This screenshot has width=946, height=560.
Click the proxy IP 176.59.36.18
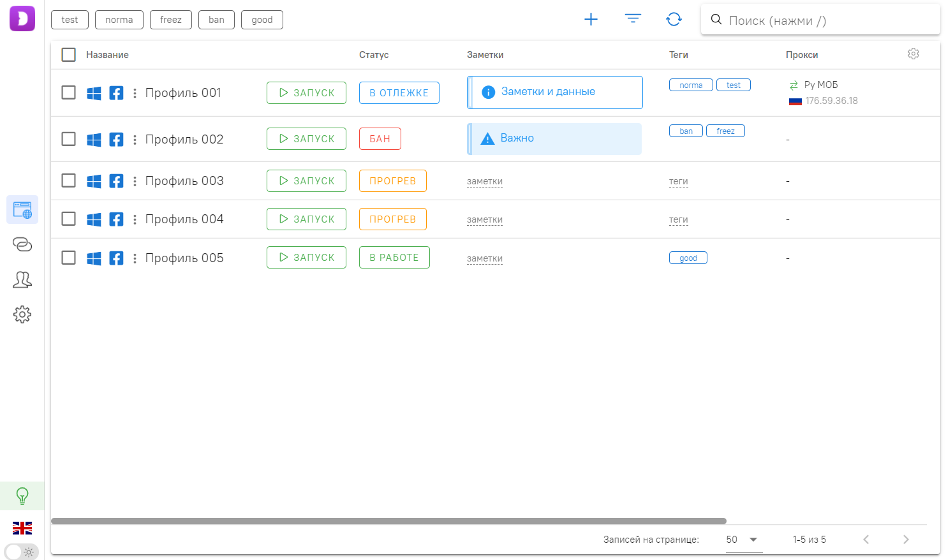coord(831,101)
